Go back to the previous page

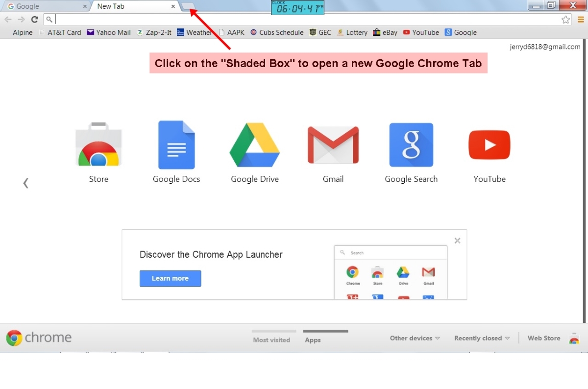8,20
